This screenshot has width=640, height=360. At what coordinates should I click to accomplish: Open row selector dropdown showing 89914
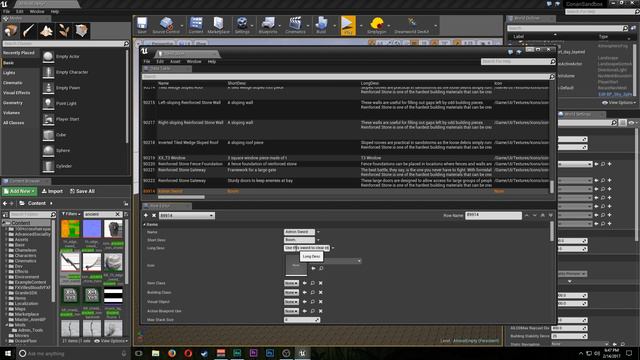[187, 216]
